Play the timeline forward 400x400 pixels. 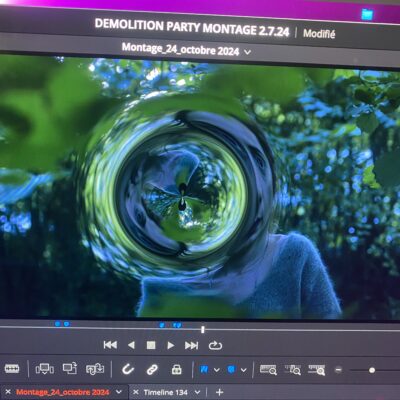tap(170, 345)
